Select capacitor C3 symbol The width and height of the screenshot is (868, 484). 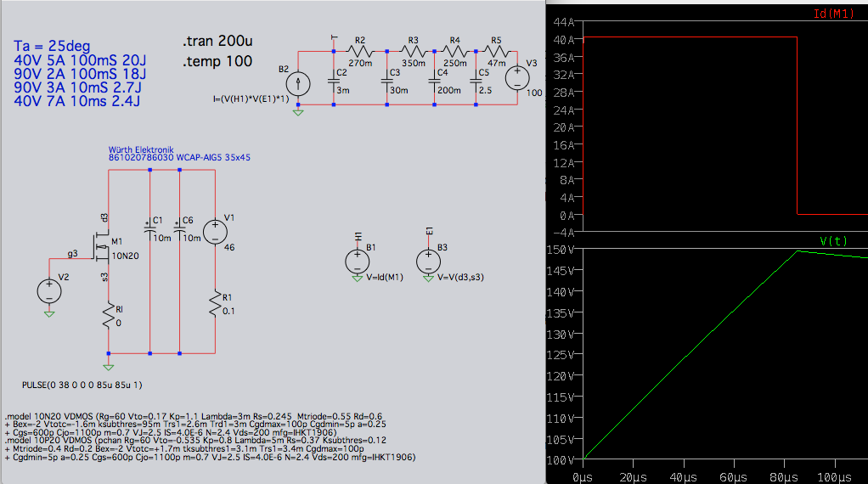click(386, 81)
